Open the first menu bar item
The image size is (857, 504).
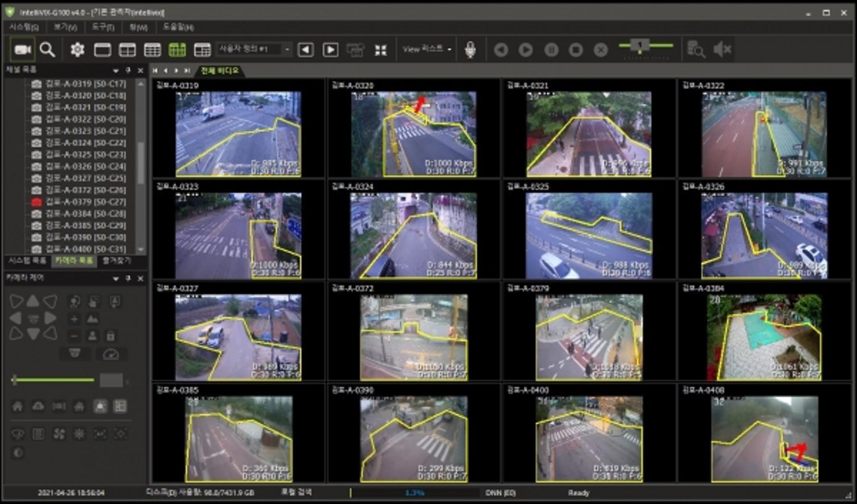tap(24, 27)
